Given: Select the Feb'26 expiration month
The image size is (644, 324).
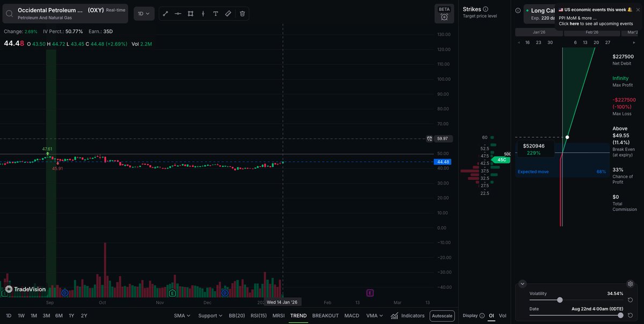Looking at the screenshot, I should 592,32.
